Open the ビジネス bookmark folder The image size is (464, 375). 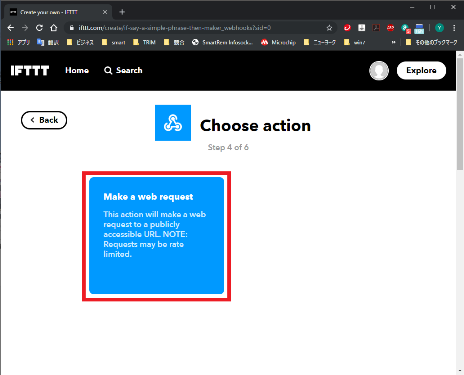point(80,42)
